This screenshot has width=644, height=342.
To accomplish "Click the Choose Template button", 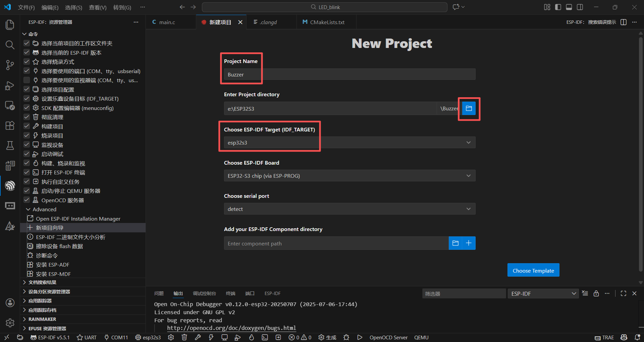I will (x=533, y=270).
